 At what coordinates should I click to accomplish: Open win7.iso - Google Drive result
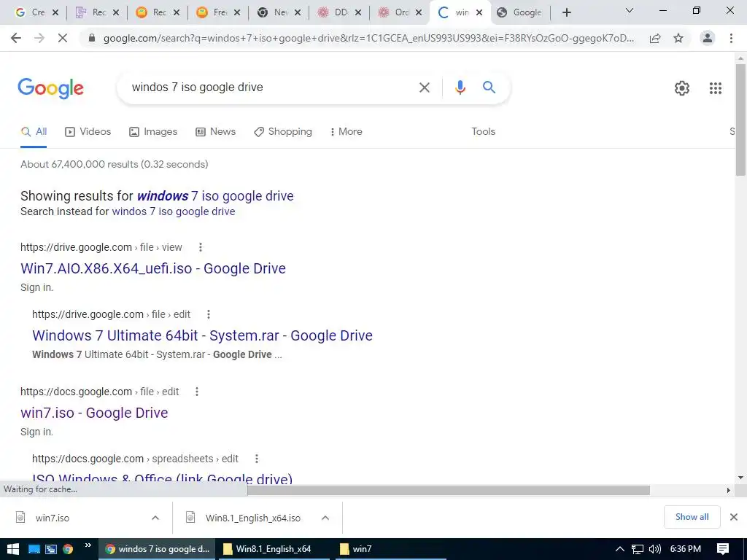[x=94, y=413]
